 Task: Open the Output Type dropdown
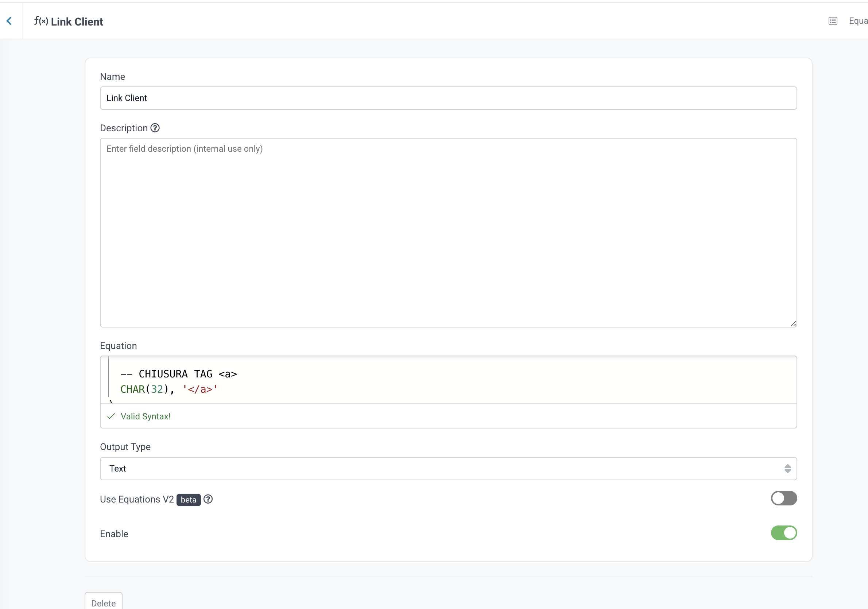click(448, 468)
